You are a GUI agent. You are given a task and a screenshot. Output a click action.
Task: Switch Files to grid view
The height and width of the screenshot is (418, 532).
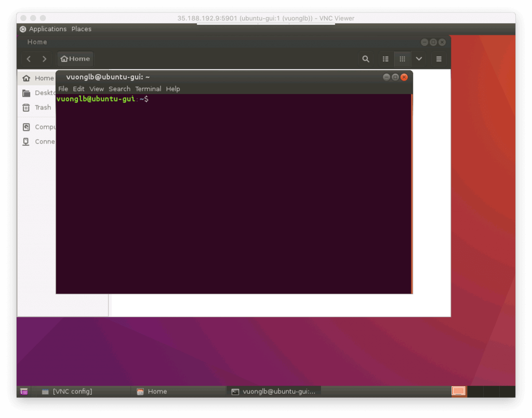pyautogui.click(x=402, y=59)
